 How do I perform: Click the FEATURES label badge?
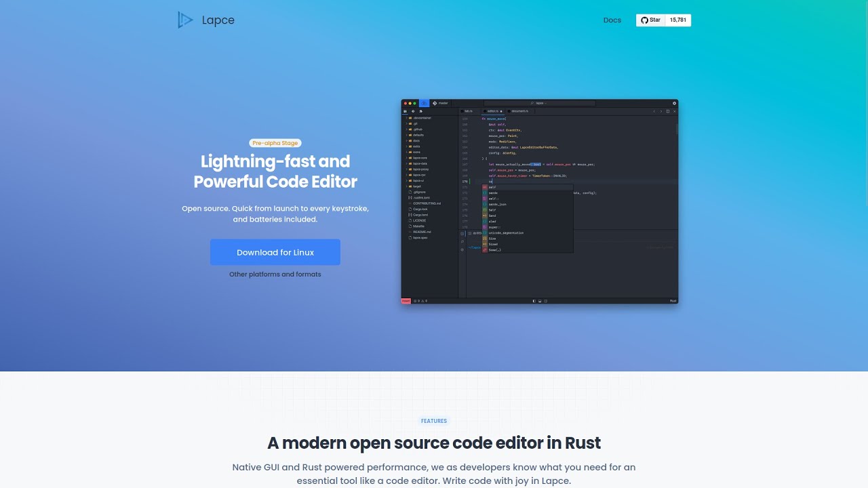434,421
